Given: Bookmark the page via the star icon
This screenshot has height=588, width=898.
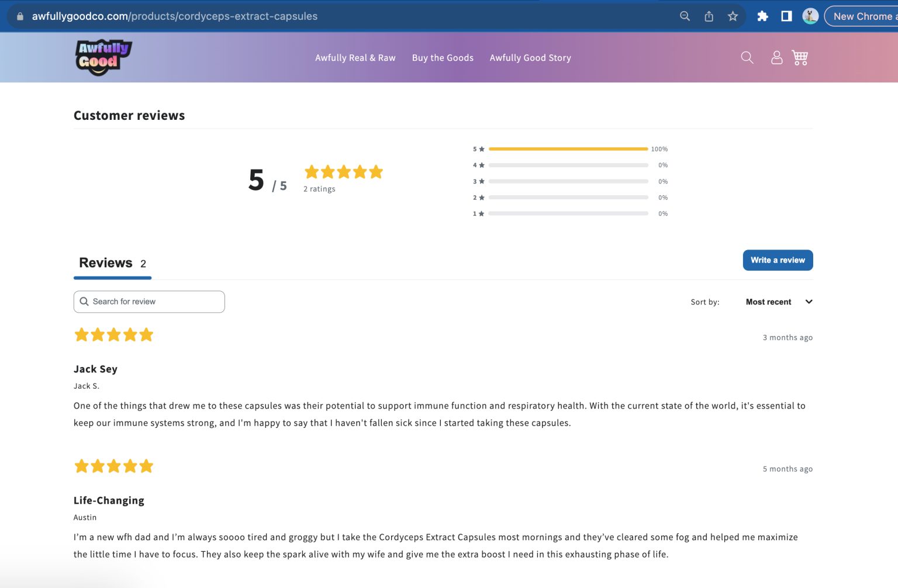Looking at the screenshot, I should [733, 16].
